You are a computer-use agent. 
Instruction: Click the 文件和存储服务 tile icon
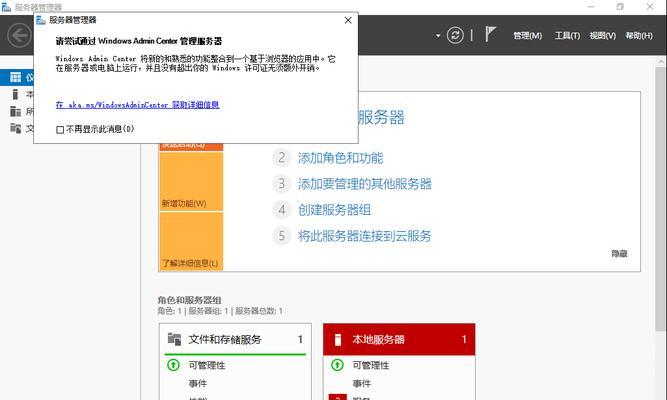(174, 339)
